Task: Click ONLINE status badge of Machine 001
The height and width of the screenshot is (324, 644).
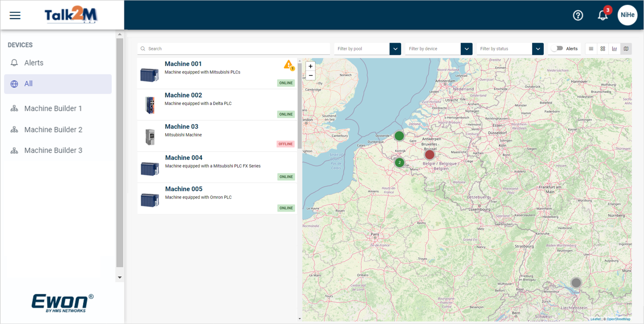Action: click(x=286, y=83)
